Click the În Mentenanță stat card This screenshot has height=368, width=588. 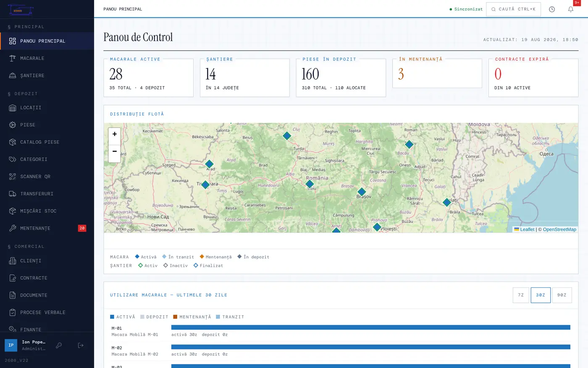tap(437, 73)
